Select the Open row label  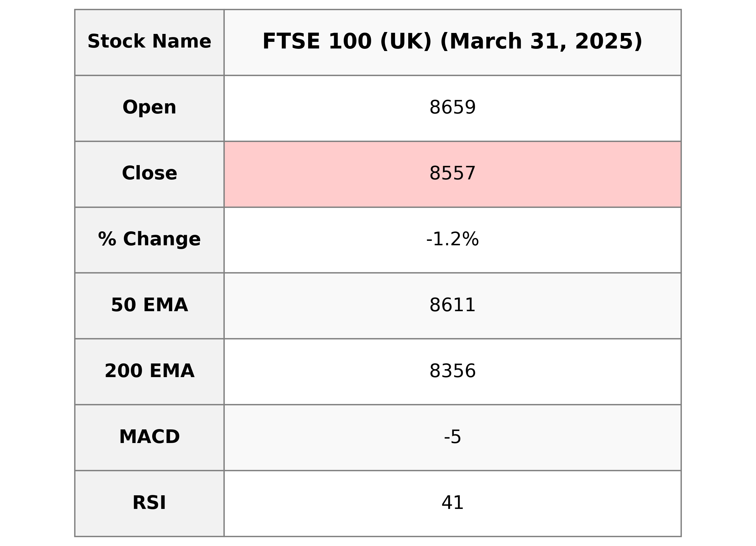point(149,108)
